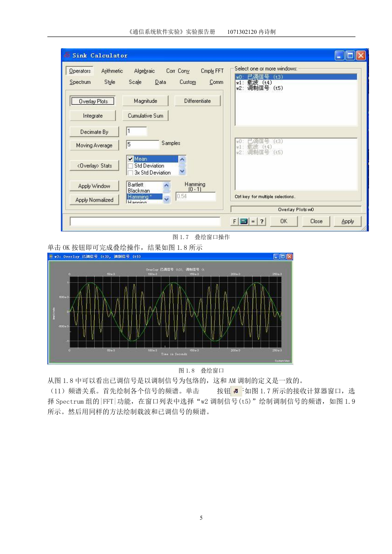The width and height of the screenshot is (392, 554).
Task: Open help with the question mark button
Action: click(262, 222)
